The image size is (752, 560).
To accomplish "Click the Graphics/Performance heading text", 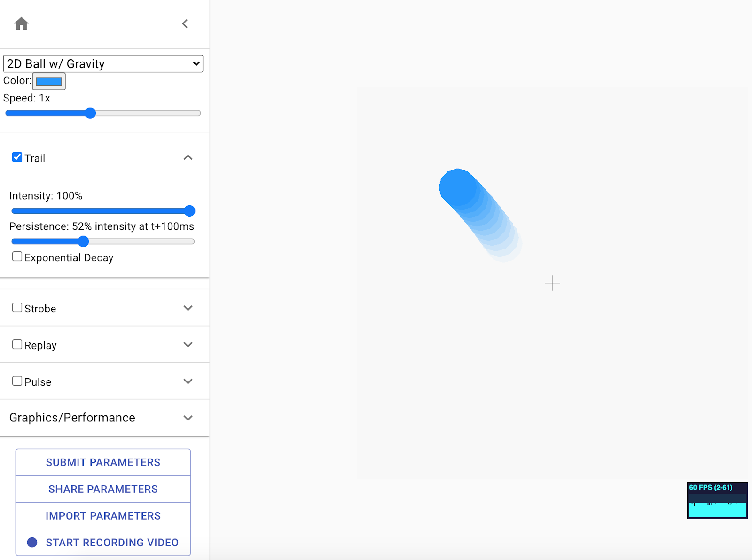I will pyautogui.click(x=72, y=418).
